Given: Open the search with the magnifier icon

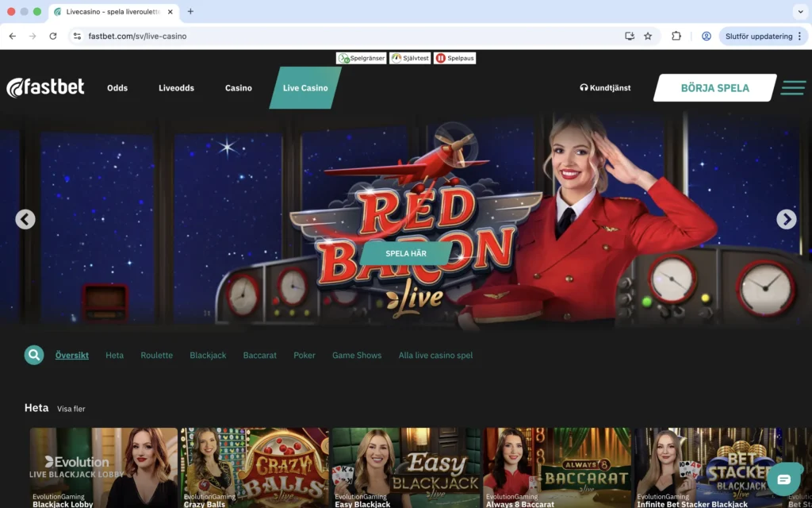Looking at the screenshot, I should [33, 355].
